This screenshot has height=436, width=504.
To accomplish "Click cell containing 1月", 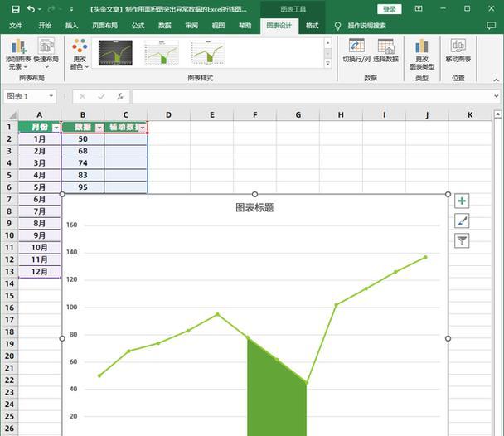I will pos(39,139).
